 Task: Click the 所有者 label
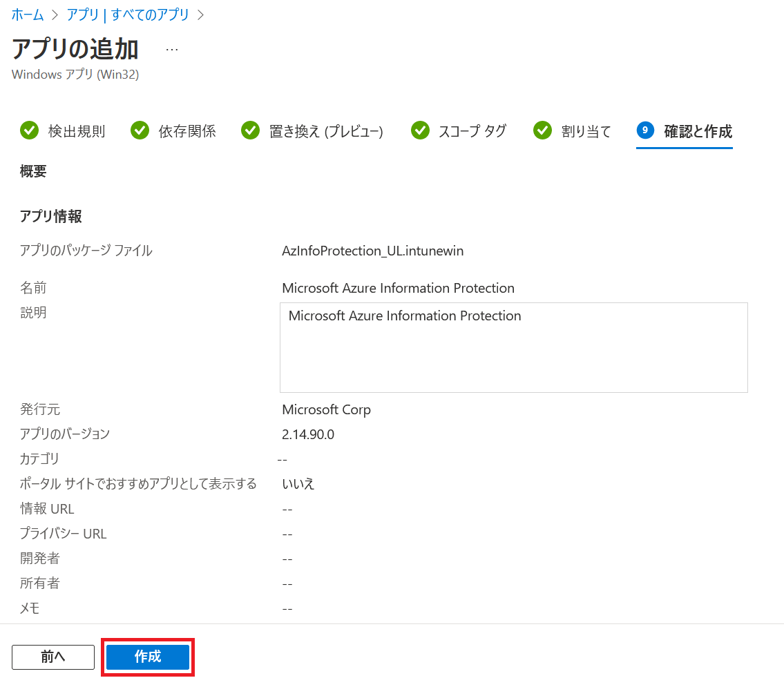click(40, 583)
